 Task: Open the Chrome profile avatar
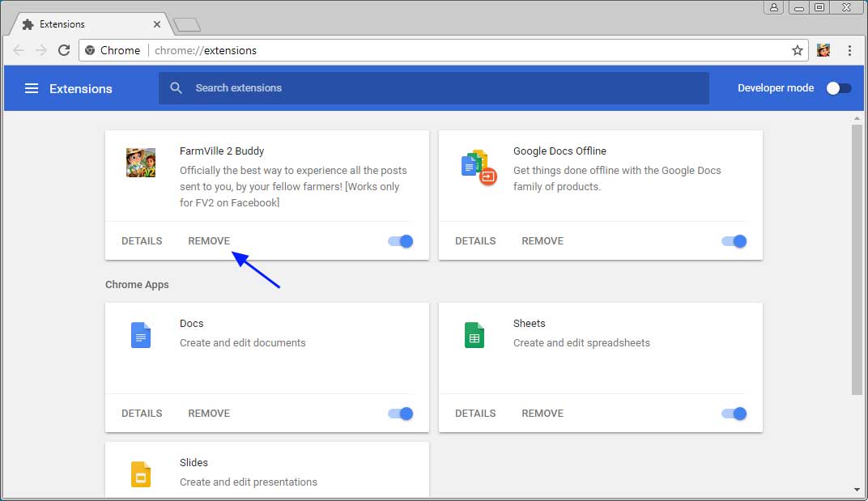tap(823, 49)
